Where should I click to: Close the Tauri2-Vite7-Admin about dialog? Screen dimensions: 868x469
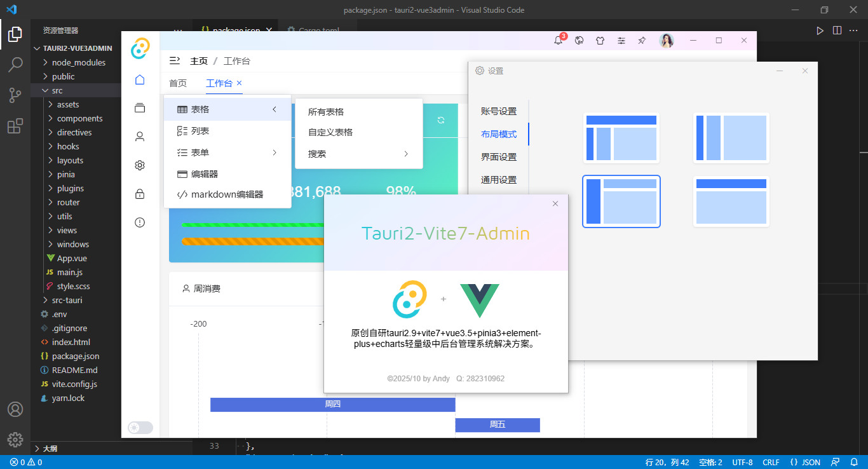coord(555,203)
